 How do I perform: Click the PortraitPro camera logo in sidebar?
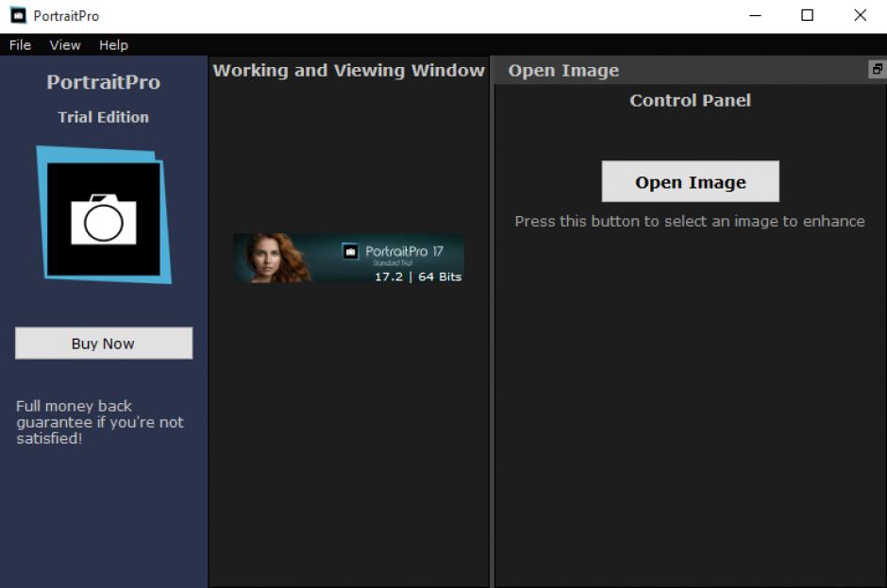[104, 215]
